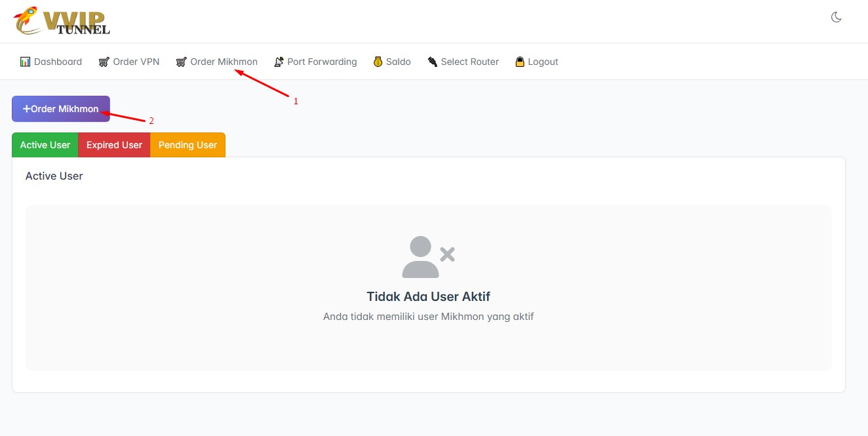Open the Port Forwarding menu item
Viewport: 868px width, 436px height.
(315, 62)
